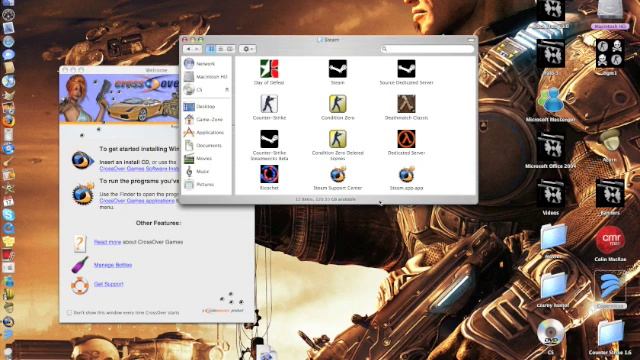The image size is (640, 360).
Task: Select the Counter-Strike icon in the second row
Action: click(x=269, y=104)
